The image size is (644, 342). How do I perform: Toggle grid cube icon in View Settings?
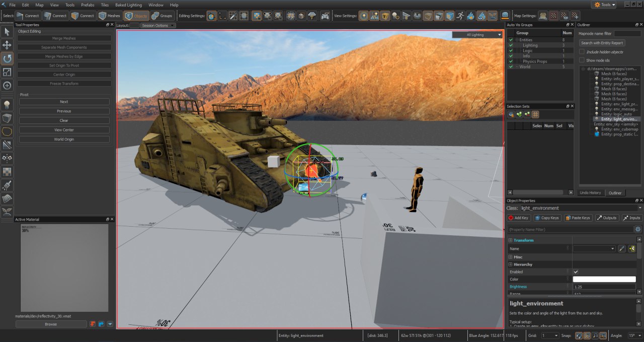pos(449,16)
